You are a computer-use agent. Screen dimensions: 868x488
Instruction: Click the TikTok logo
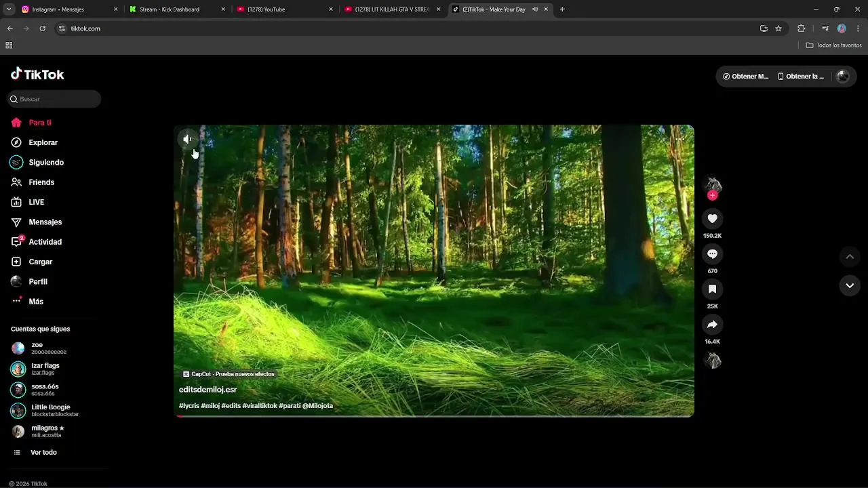[37, 74]
